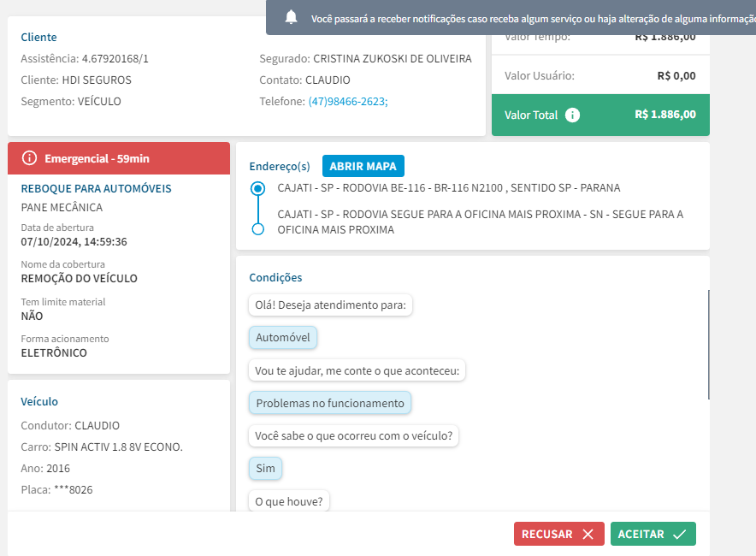
Task: Click the Emergencial - 59min banner
Action: coord(119,158)
